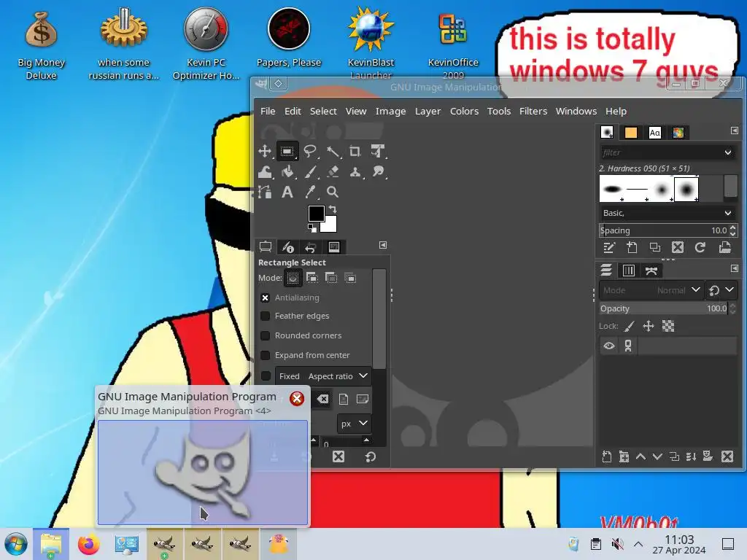Close the GIMP taskbar preview thumbnail
747x560 pixels.
click(x=297, y=399)
